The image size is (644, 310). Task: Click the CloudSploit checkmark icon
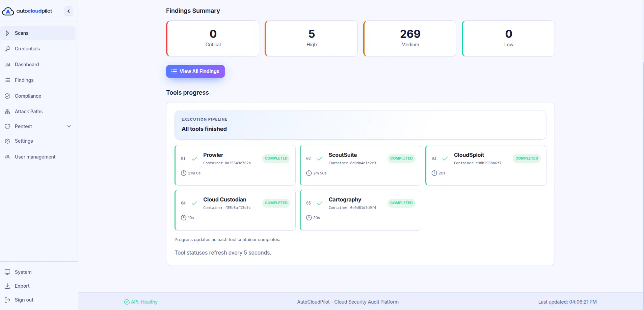point(445,158)
